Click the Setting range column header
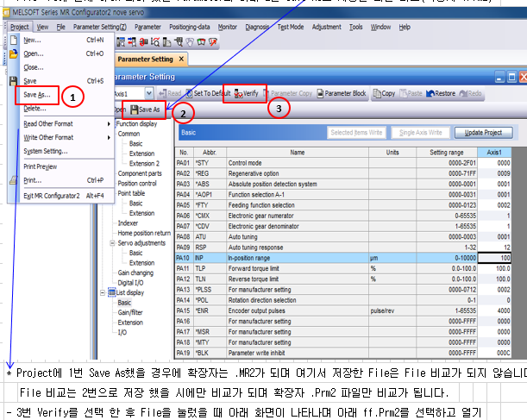Image resolution: width=527 pixels, height=420 pixels. tap(447, 153)
